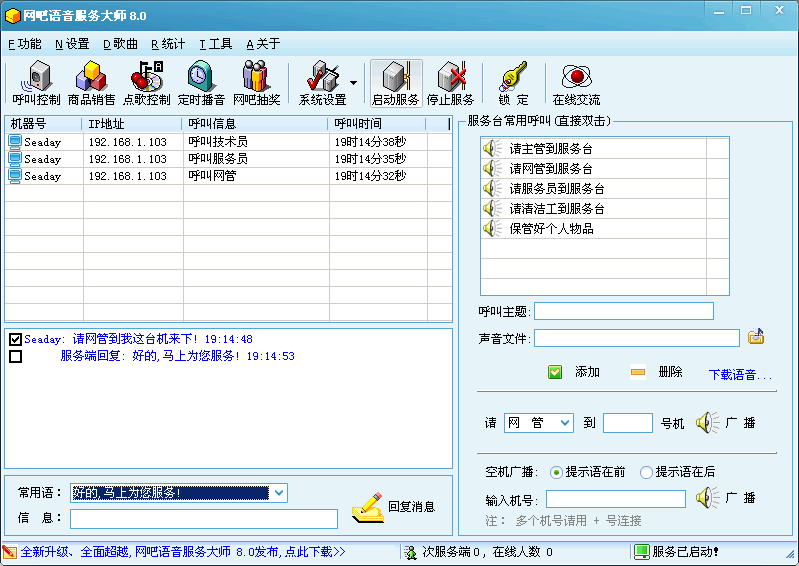Open 在线交流 online chat
799x566 pixels.
pyautogui.click(x=576, y=84)
